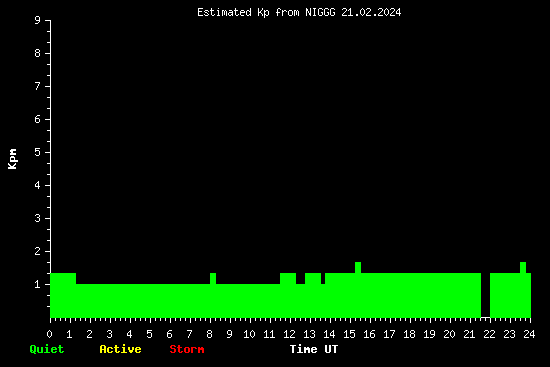The width and height of the screenshot is (550, 367).
Task: Click the yellow Active legend label
Action: 120,349
